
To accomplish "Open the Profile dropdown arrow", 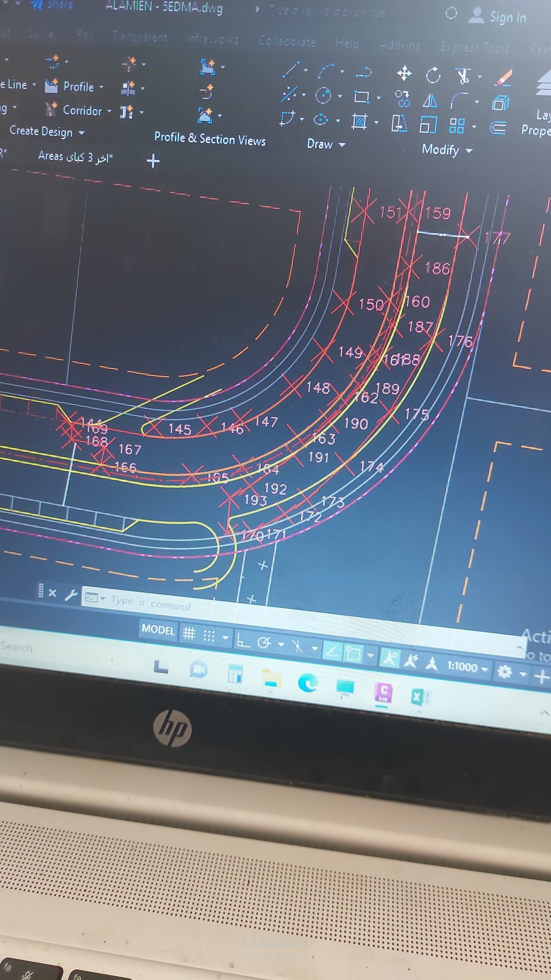I will (102, 87).
